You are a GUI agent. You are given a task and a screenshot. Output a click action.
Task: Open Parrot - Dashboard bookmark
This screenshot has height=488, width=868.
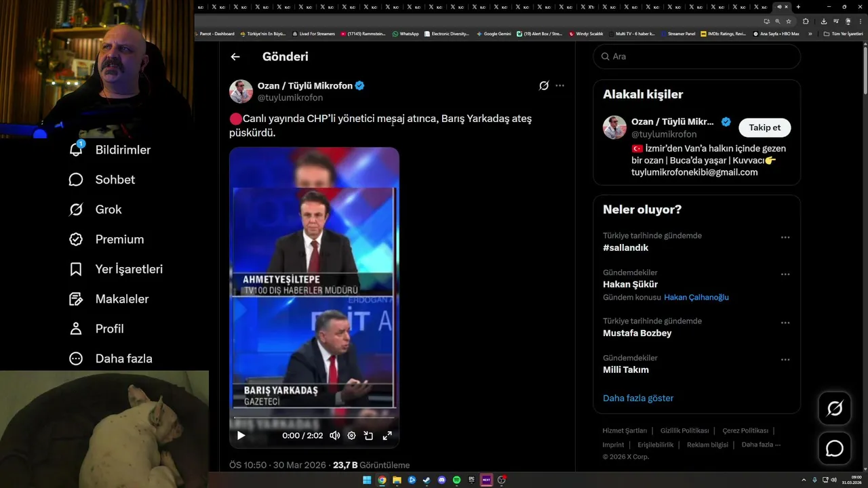pos(216,33)
